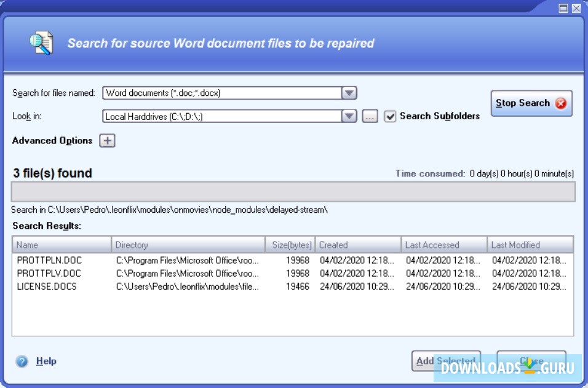Viewport: 588px width, 388px height.
Task: Click the PROTTPLN.DOC directory path cell
Action: (188, 260)
